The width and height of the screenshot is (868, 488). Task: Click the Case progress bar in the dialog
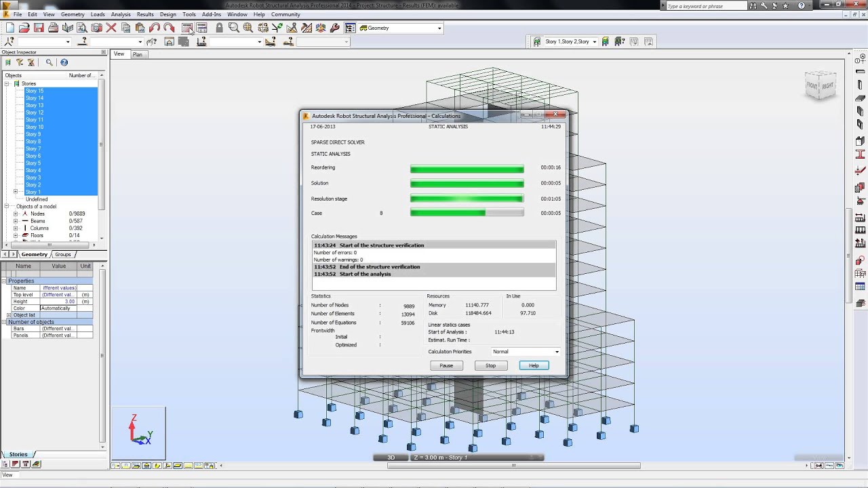467,212
